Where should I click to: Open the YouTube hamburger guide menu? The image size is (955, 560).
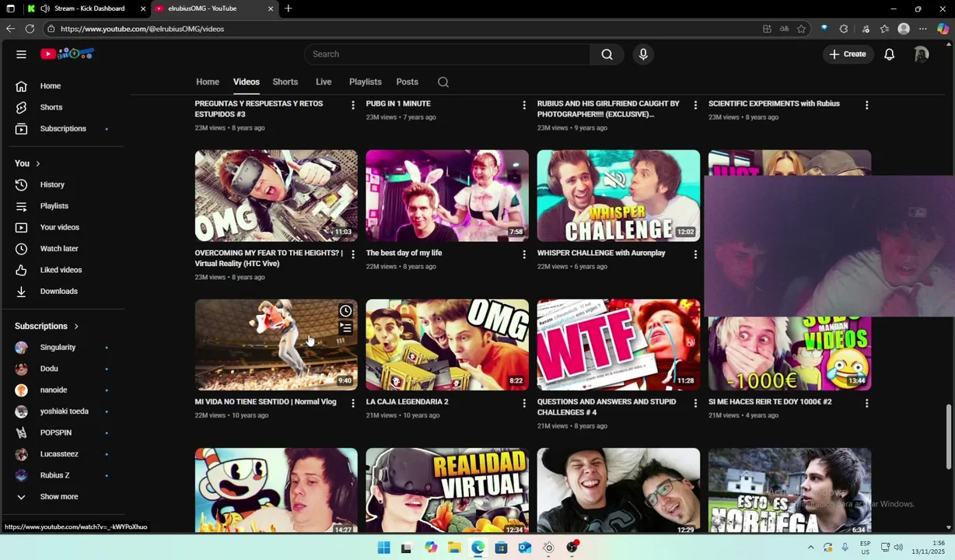pos(21,54)
